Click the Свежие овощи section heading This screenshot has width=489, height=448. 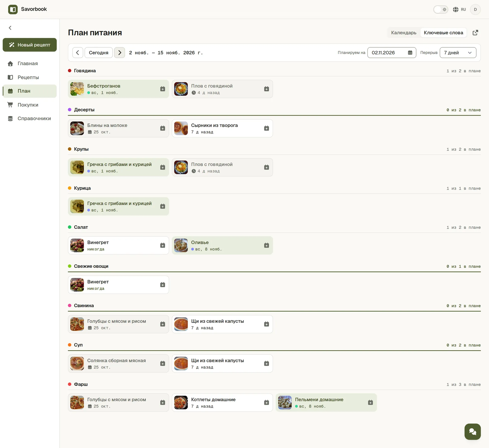[x=91, y=266]
